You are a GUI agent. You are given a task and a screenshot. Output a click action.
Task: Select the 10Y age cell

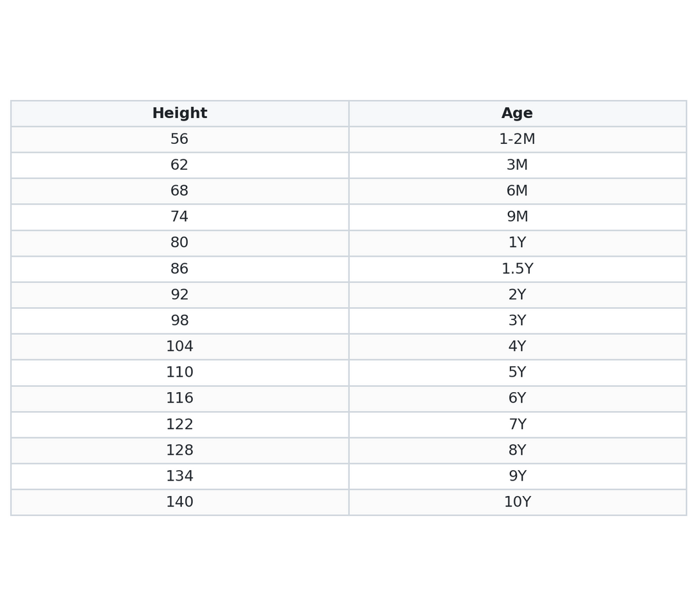point(517,502)
